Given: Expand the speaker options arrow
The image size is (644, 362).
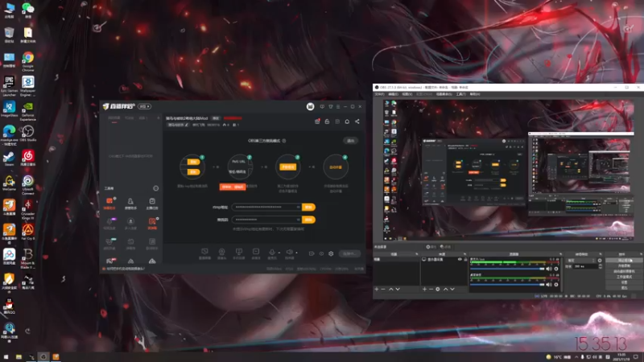Looking at the screenshot, I should 296,253.
